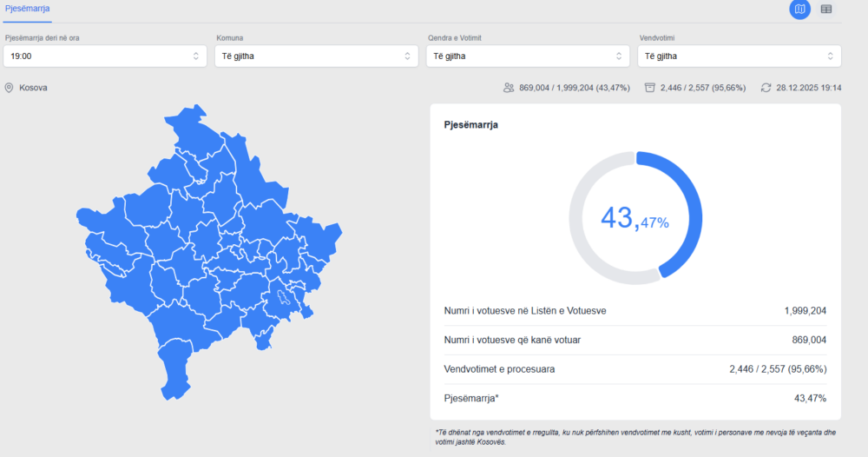The image size is (868, 457).
Task: Click the Vendvotimet e procesuara row
Action: click(635, 369)
